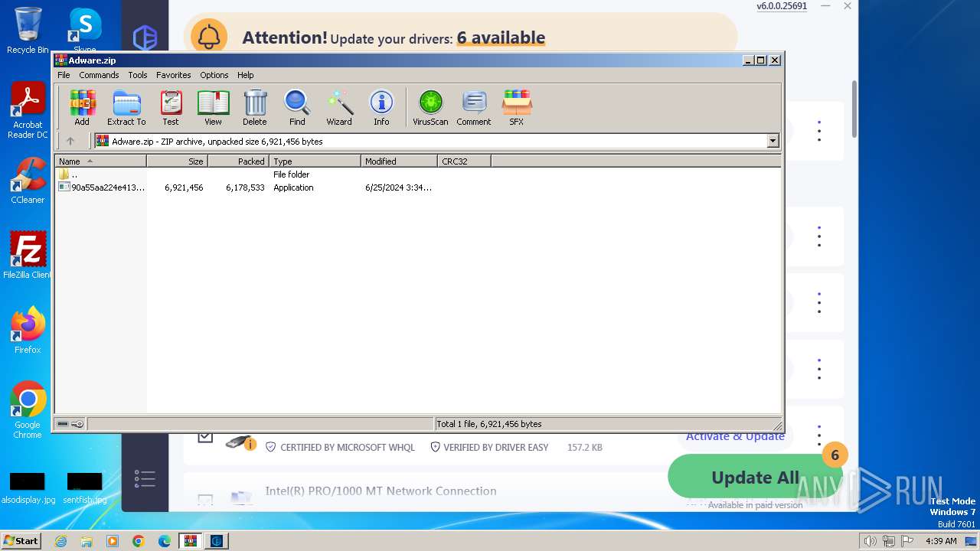Click the Delete toolbar icon
The width and height of the screenshot is (980, 551).
255,108
